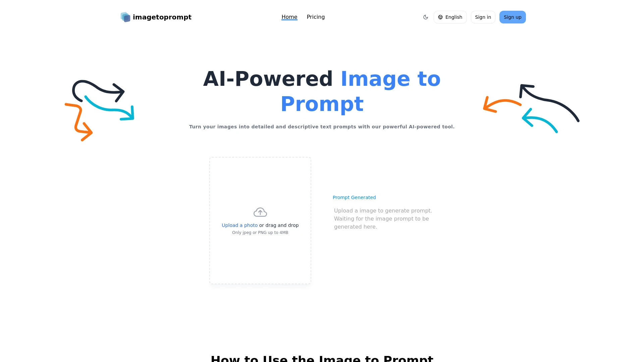Click the dark mode toggle icon
The width and height of the screenshot is (644, 362).
(x=426, y=17)
